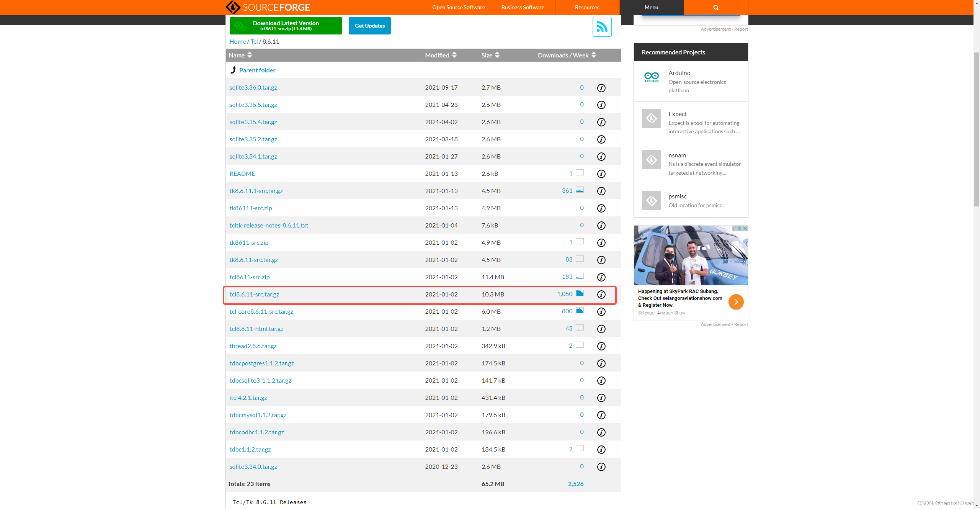This screenshot has height=509, width=980.
Task: Click the Get Updates button
Action: [x=369, y=26]
